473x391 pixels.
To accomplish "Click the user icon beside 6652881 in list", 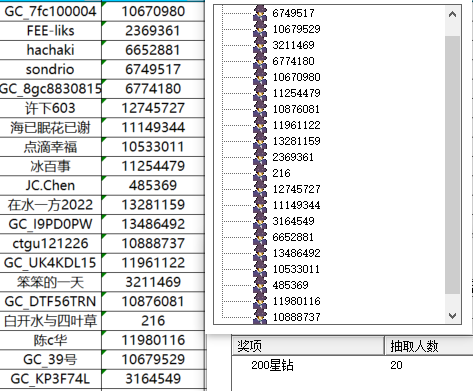I will pos(260,237).
